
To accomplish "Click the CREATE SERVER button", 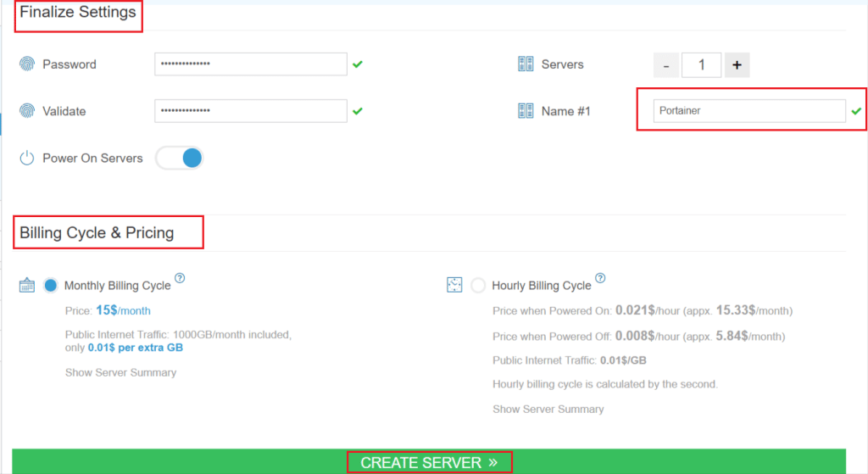I will pos(429,462).
